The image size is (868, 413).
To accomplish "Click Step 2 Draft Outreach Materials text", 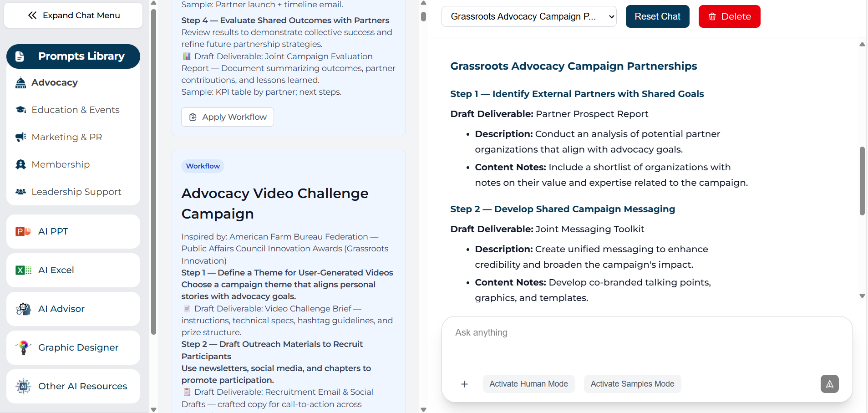I will pos(272,350).
